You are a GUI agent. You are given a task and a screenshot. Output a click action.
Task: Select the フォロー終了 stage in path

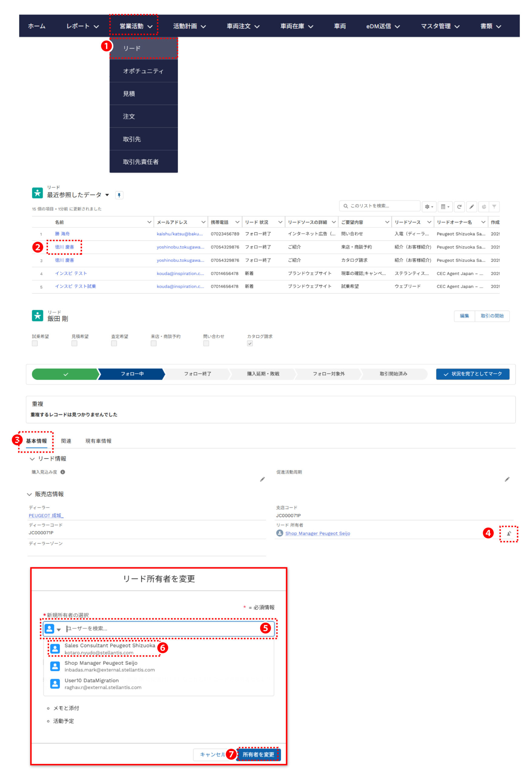click(x=197, y=374)
